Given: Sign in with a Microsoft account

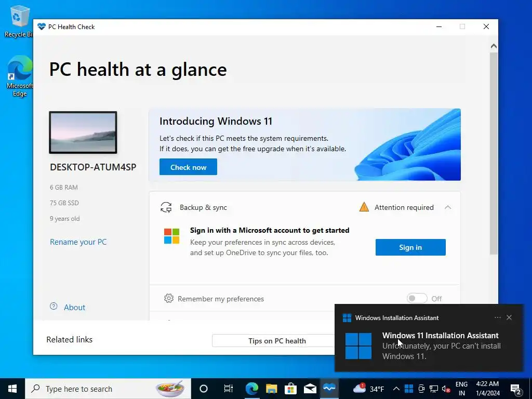Looking at the screenshot, I should tap(410, 247).
